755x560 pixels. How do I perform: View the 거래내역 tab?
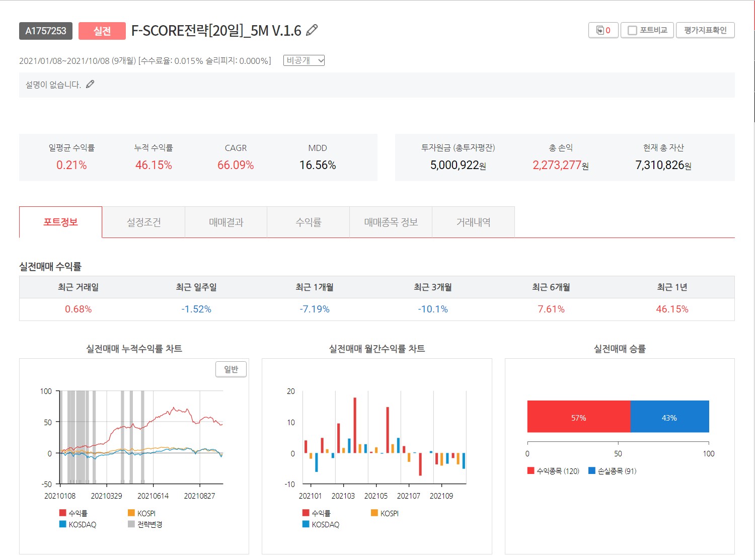[474, 222]
